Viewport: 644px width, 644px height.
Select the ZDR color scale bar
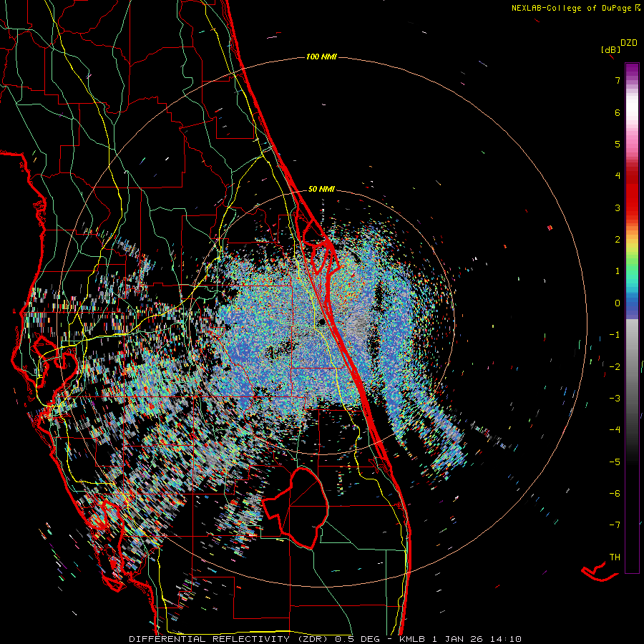[632, 318]
